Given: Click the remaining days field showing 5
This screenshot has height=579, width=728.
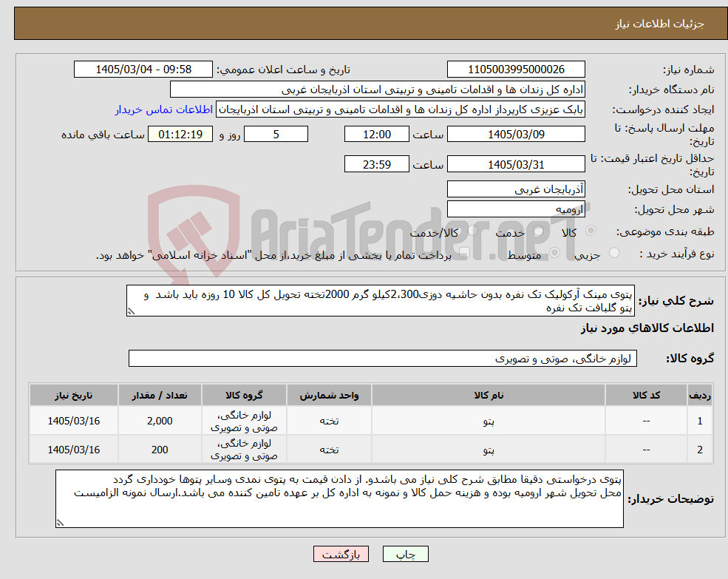Looking at the screenshot, I should click(x=276, y=135).
